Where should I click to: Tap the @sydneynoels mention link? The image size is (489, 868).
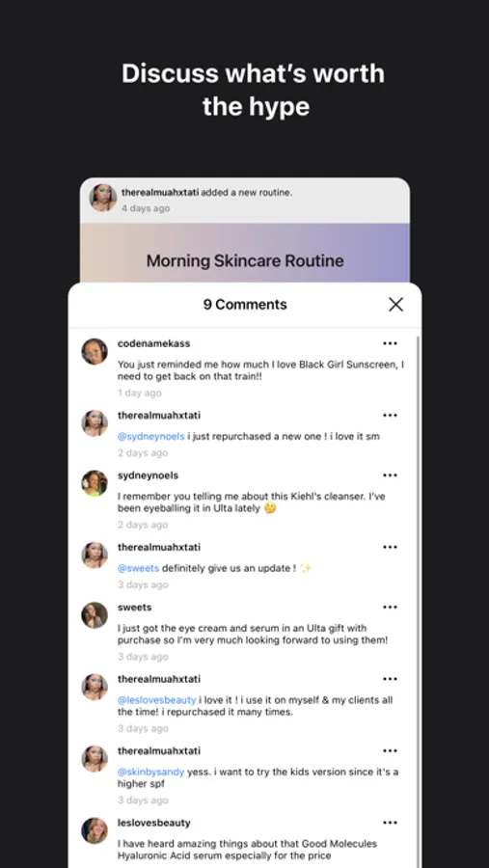tap(150, 437)
